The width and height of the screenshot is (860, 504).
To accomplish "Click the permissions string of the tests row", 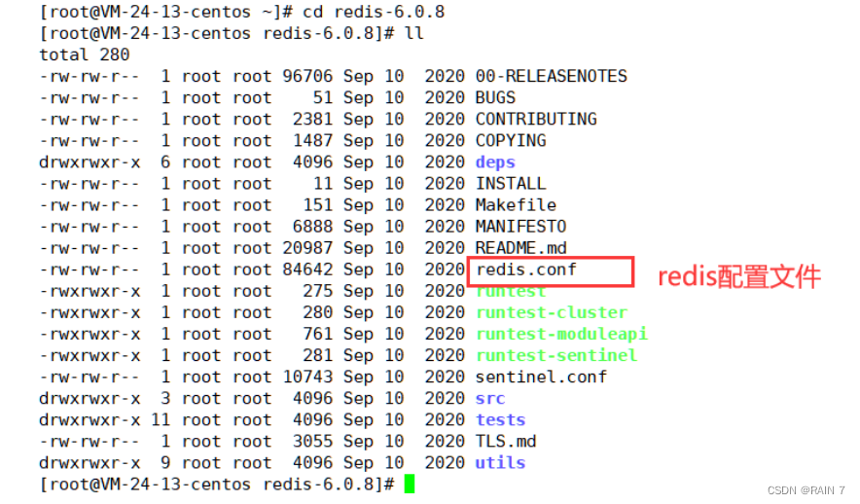I will point(90,420).
